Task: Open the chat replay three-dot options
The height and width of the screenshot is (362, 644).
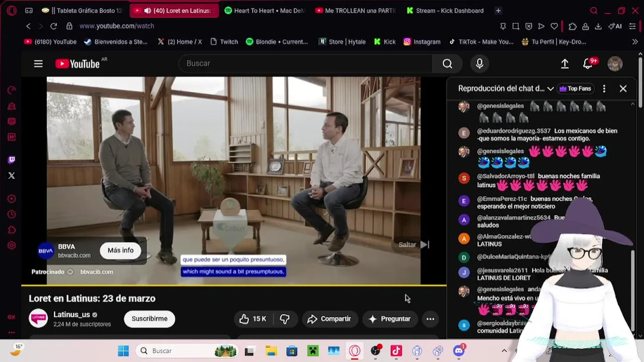Action: click(604, 88)
